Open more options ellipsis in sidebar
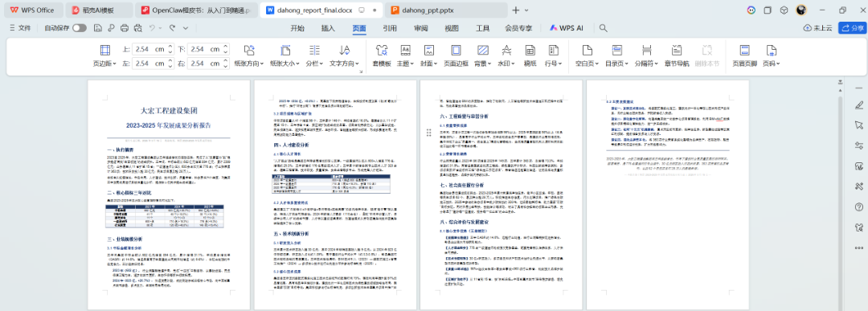This screenshot has width=868, height=311. tap(859, 248)
